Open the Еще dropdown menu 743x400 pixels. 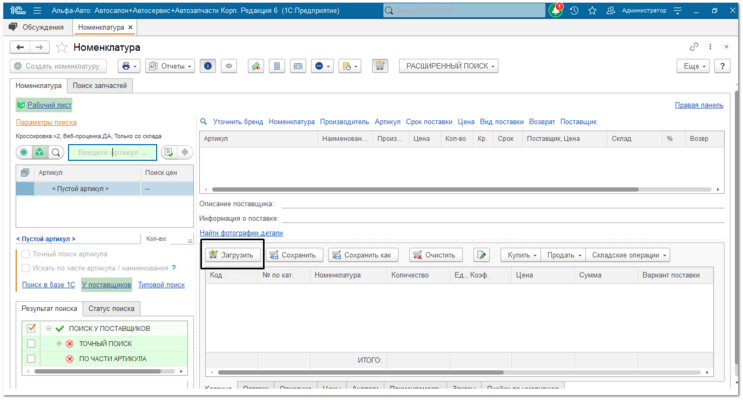694,66
